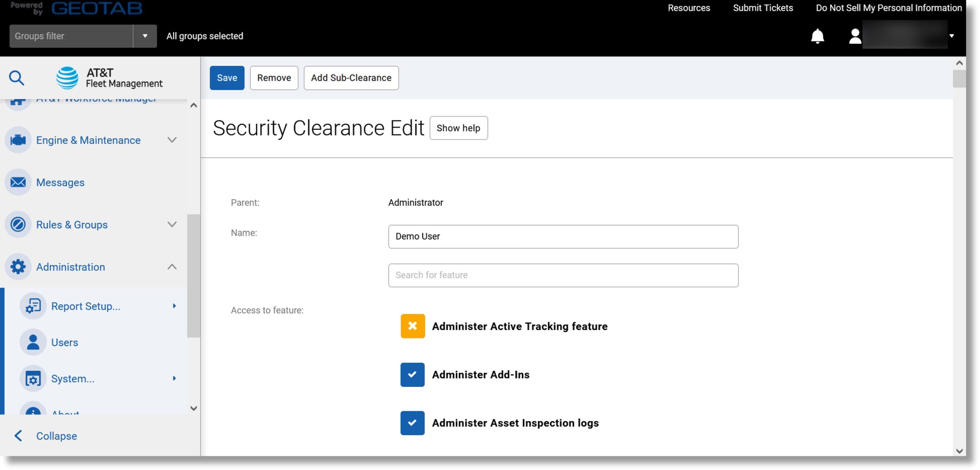Click sidebar scroll-up arrow
Screen dimensions: 980x470
pos(193,105)
